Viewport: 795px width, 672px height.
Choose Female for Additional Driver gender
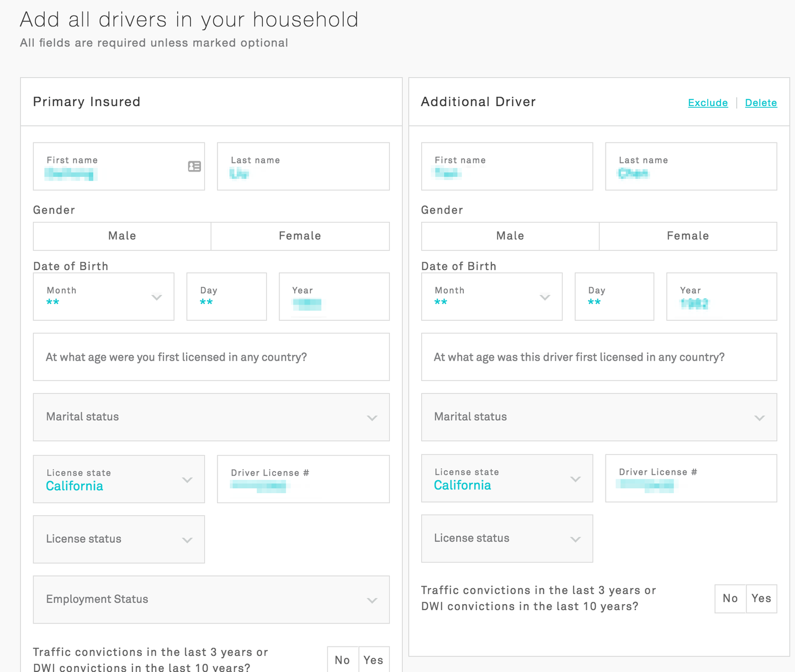688,236
